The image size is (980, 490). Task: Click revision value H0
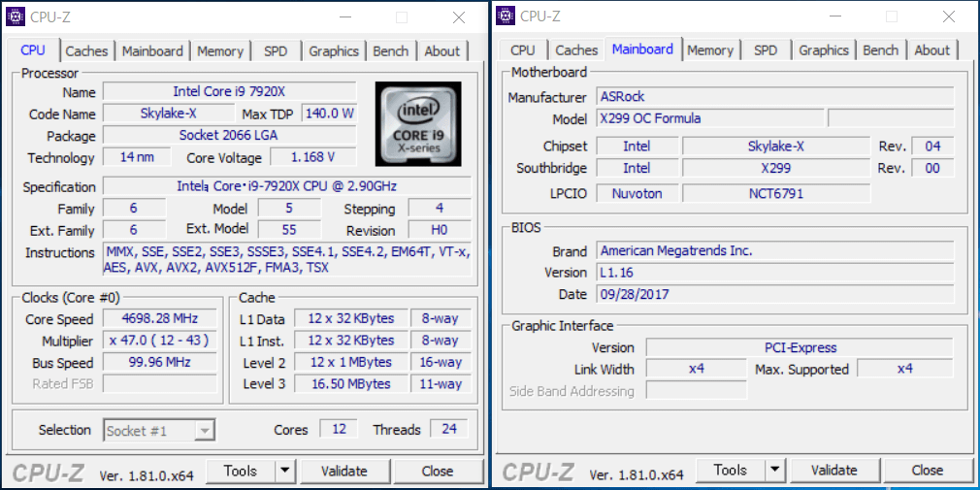click(440, 229)
